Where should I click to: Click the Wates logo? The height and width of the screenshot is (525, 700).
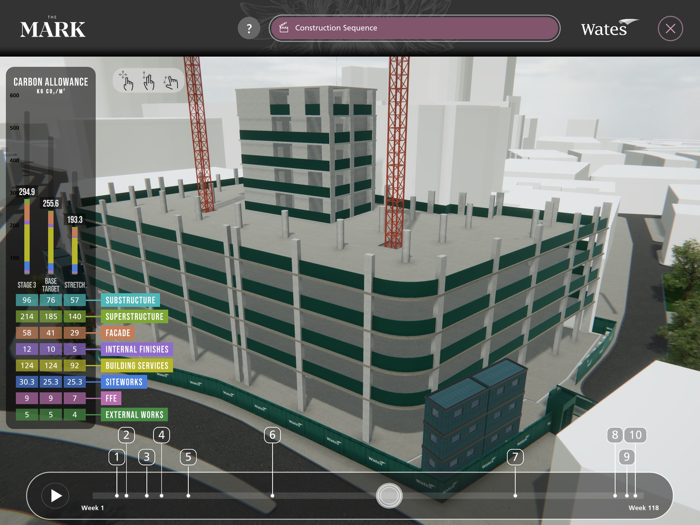pos(609,28)
